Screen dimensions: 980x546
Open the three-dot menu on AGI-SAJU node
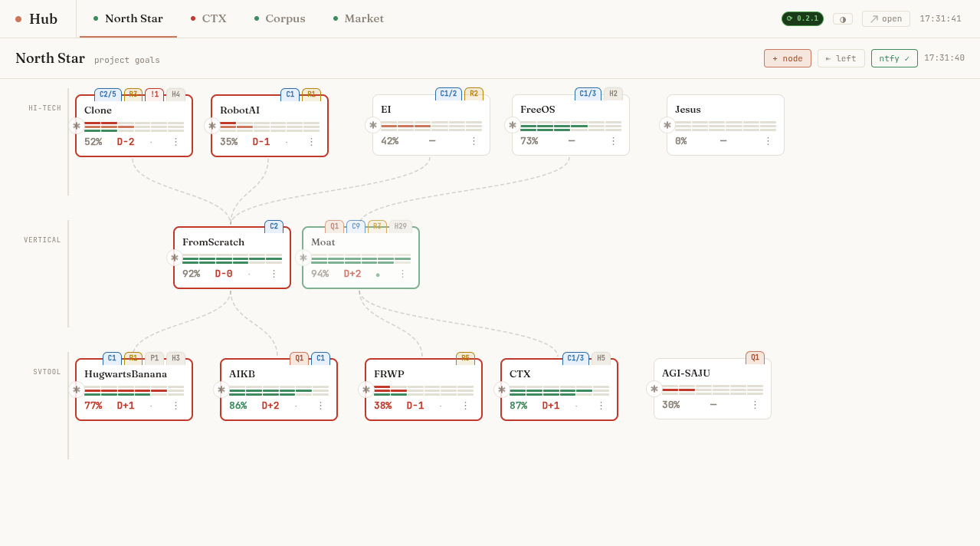pos(755,405)
